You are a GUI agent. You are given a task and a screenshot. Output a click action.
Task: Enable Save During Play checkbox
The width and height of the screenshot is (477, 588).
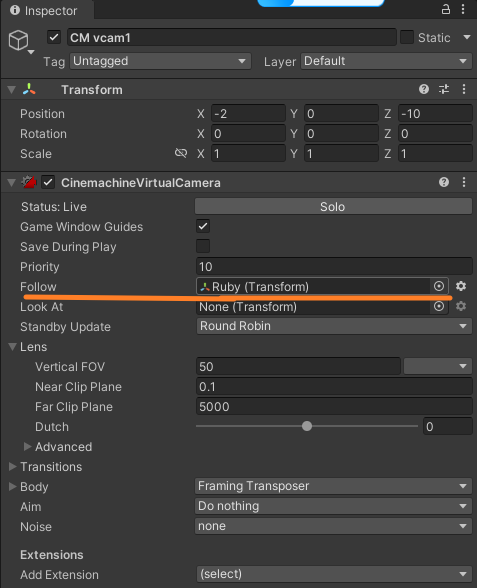pos(203,246)
